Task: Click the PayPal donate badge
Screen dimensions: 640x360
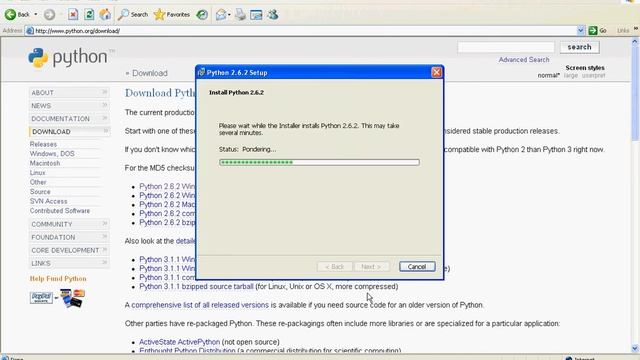Action: [41, 298]
